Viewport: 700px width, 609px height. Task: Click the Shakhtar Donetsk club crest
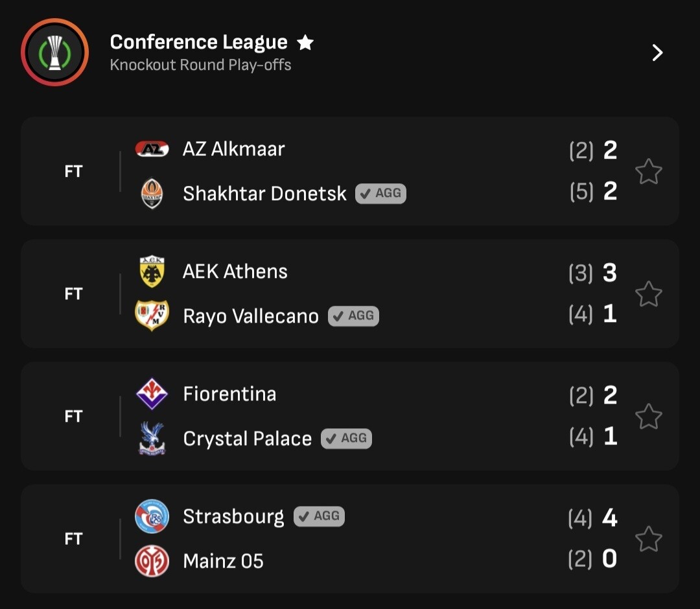(x=152, y=194)
